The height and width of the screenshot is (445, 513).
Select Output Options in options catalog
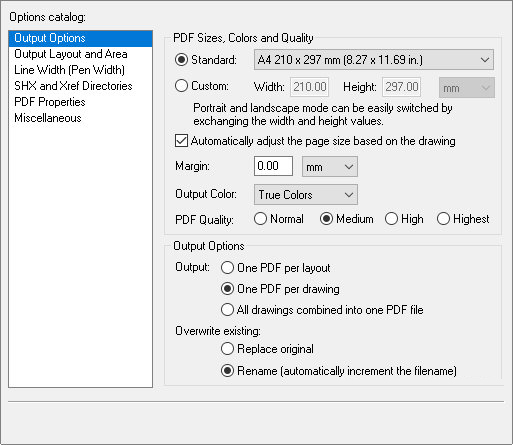(x=80, y=38)
